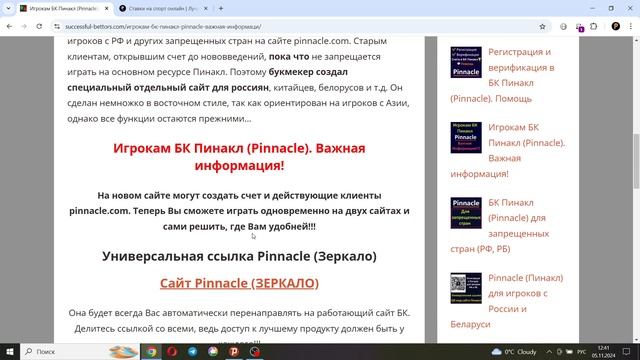Click heading 'Универсальная ссылка Pinnacle (Зеркало)'

click(x=239, y=256)
